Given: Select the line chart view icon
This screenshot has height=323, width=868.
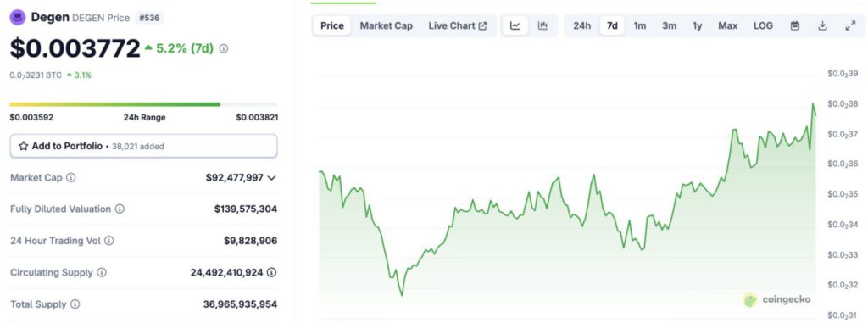Looking at the screenshot, I should pyautogui.click(x=515, y=25).
